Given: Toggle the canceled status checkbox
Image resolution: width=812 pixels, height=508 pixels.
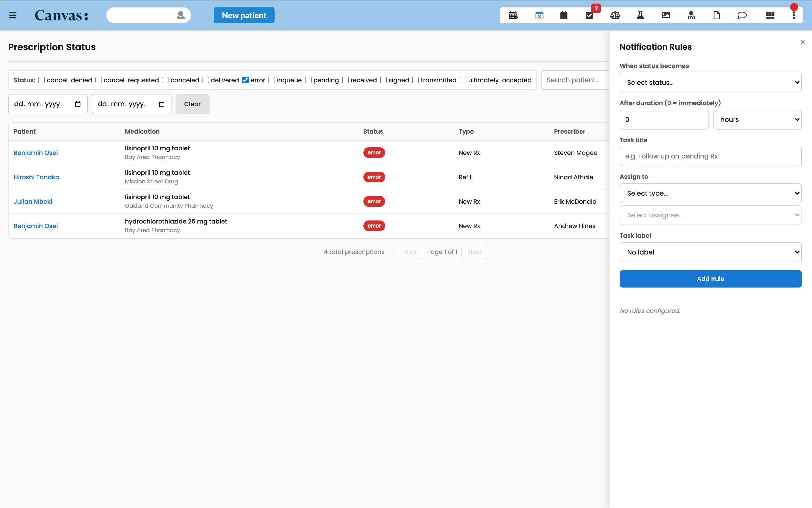Looking at the screenshot, I should pos(165,80).
